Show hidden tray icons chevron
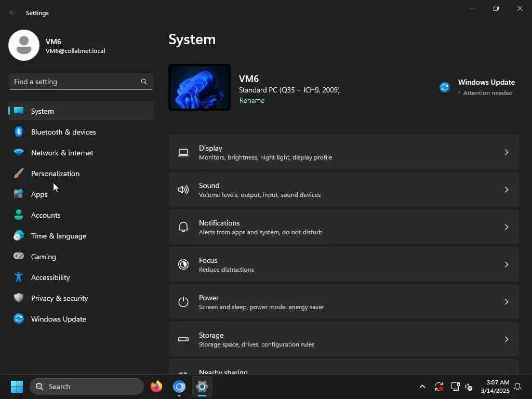This screenshot has width=532, height=399. [422, 387]
